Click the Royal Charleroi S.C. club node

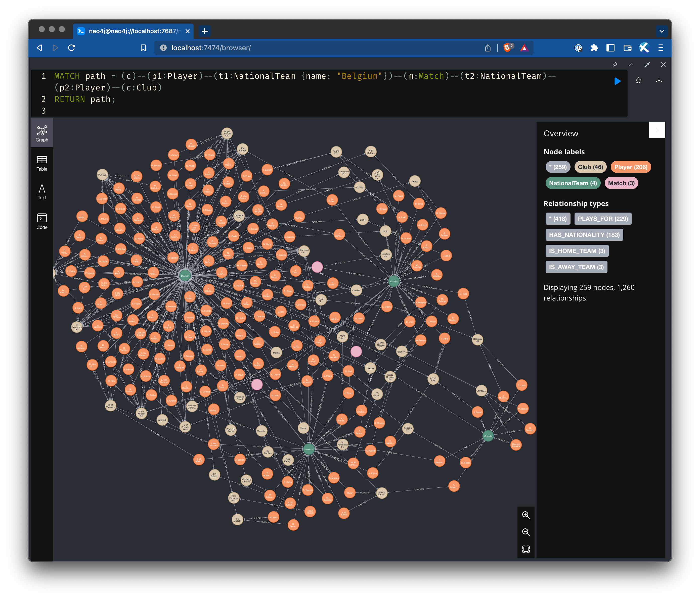pos(227,133)
